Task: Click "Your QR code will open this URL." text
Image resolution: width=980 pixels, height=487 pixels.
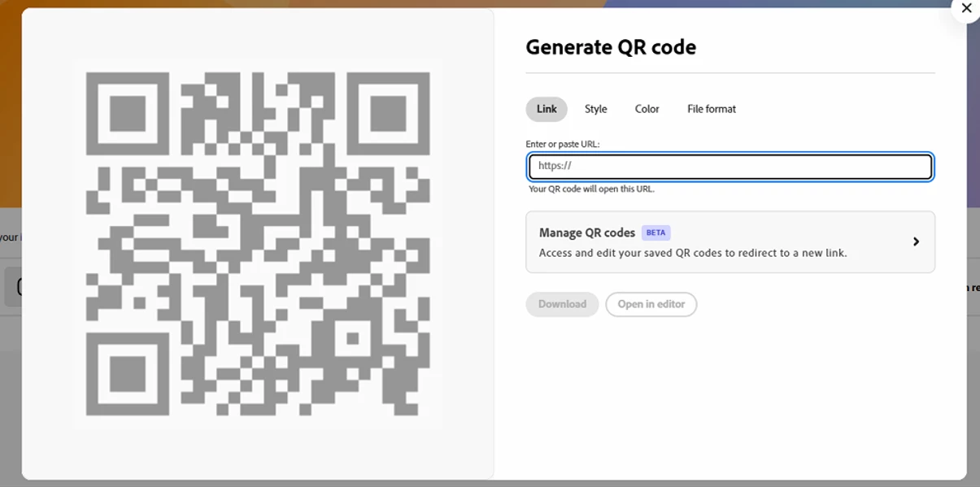Action: (591, 189)
